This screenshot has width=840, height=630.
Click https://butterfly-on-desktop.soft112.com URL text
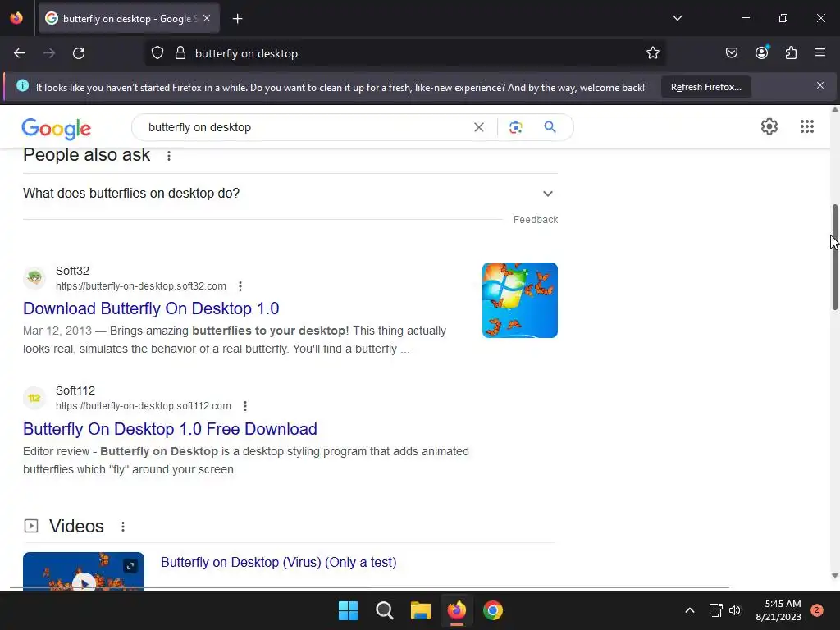click(144, 406)
